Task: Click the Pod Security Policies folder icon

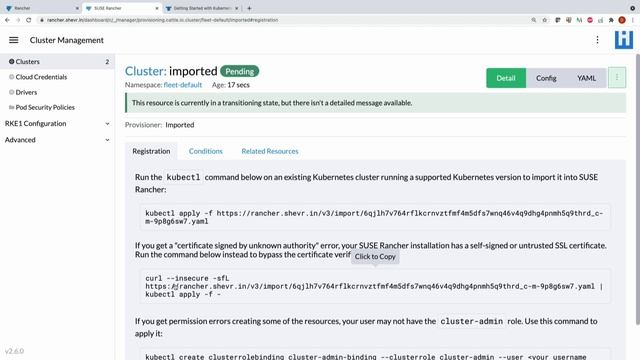Action: point(11,107)
